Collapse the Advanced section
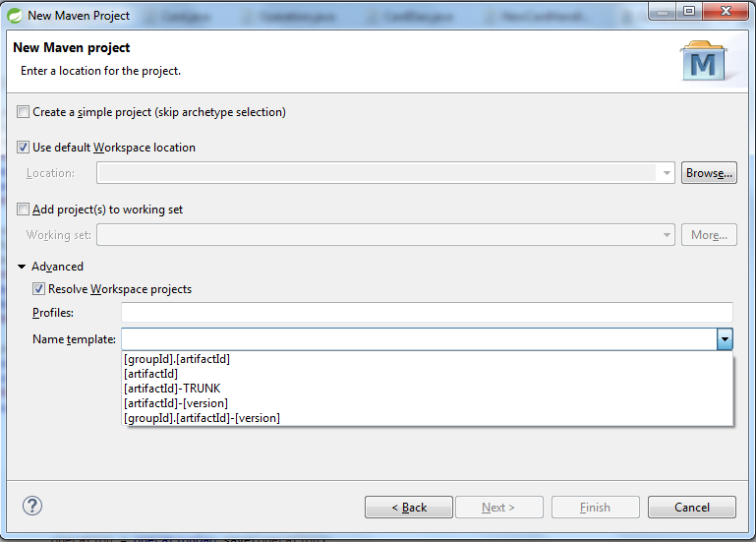This screenshot has height=542, width=756. coord(22,267)
